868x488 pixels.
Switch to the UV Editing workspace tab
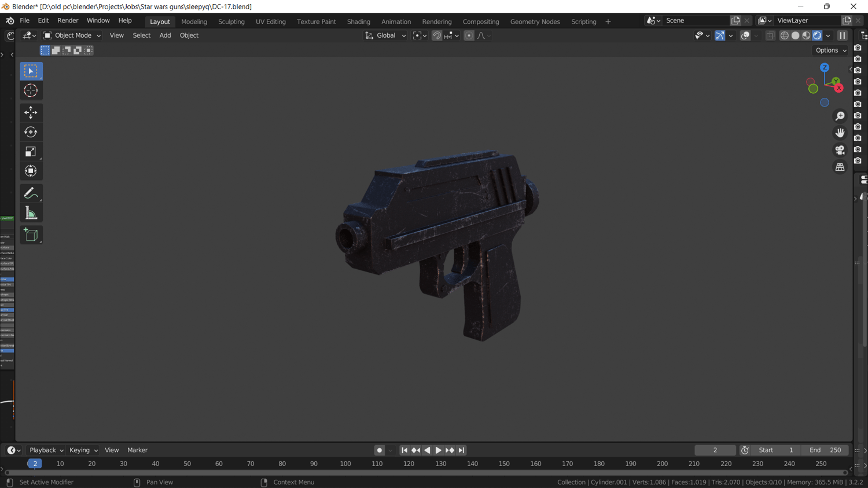pos(271,21)
